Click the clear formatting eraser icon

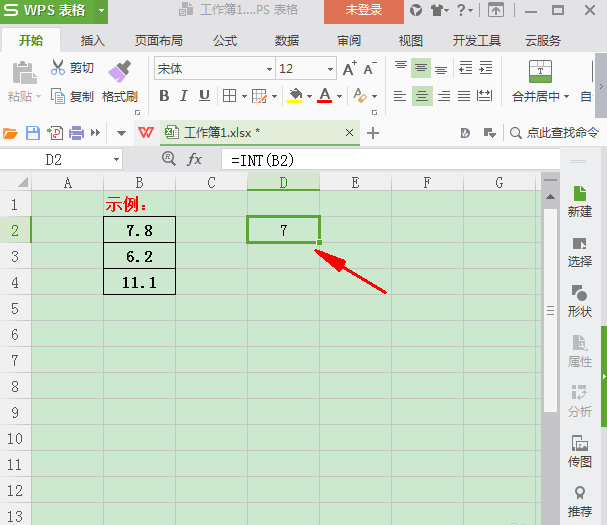pyautogui.click(x=360, y=96)
